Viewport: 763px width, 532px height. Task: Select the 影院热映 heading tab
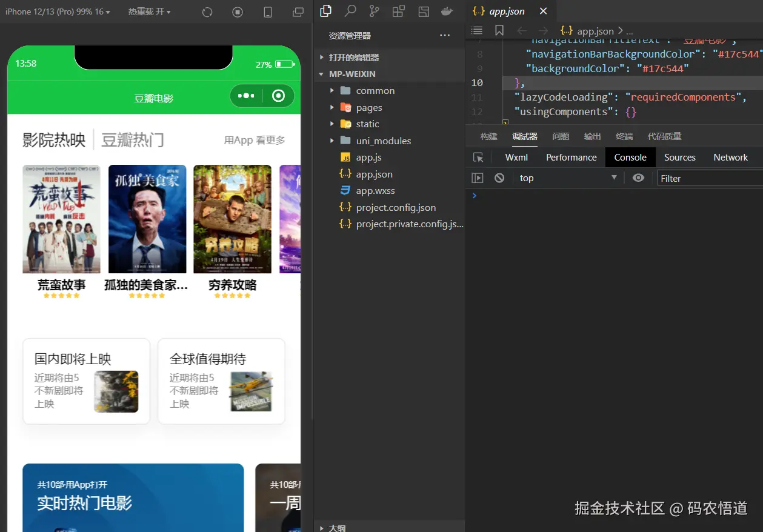[x=54, y=140]
